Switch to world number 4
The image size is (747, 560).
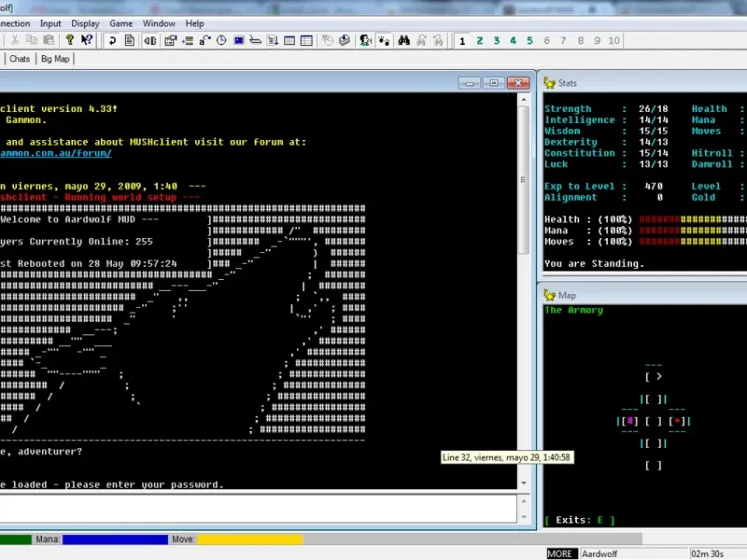coord(513,41)
